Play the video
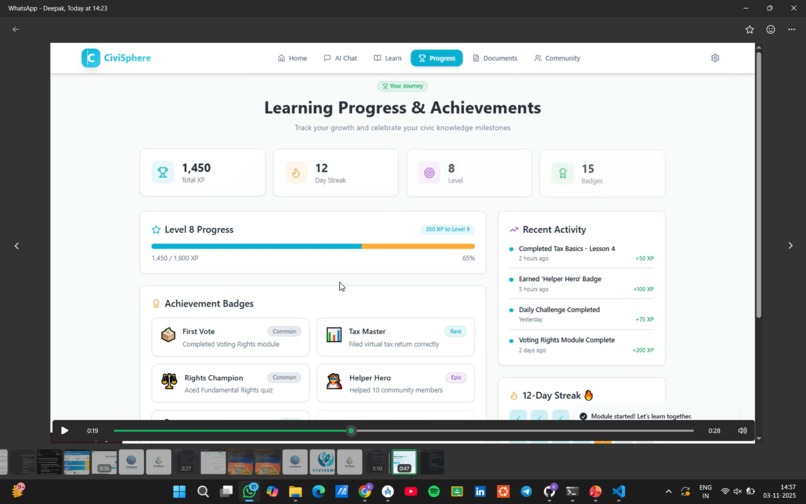 click(64, 430)
